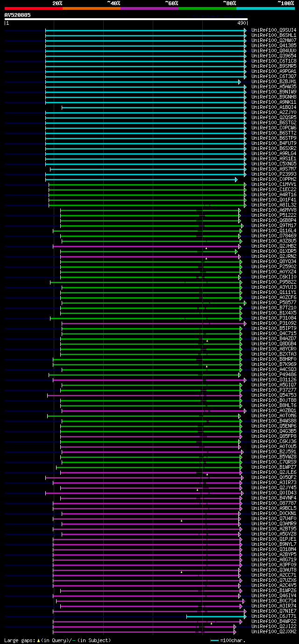Select the UniRef100_Q2QSR5 label
Image resolution: width=299 pixels, height=644 pixels.
tap(274, 117)
